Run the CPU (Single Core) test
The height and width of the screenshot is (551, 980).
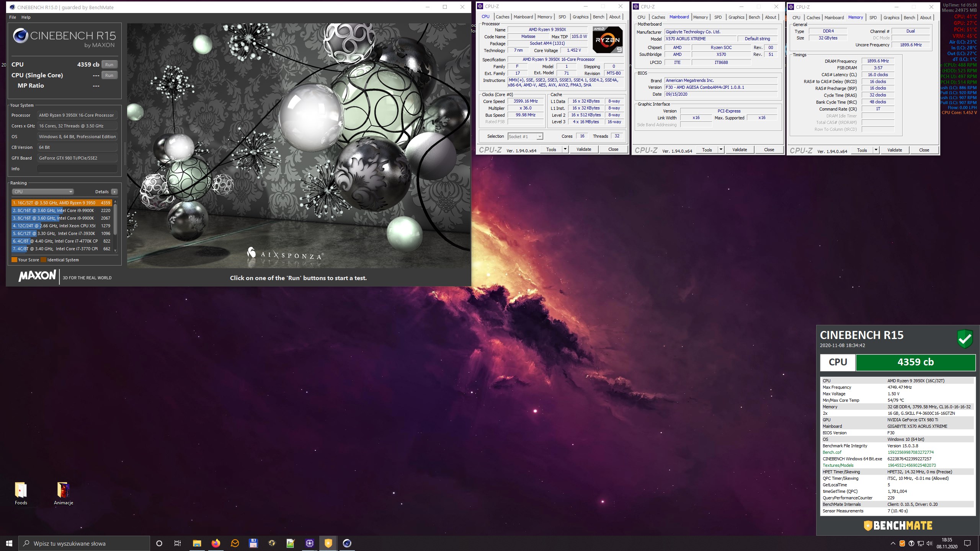[x=109, y=75]
